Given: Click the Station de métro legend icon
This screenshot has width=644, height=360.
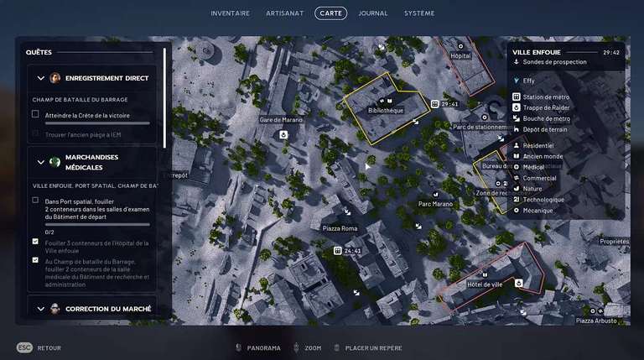Looking at the screenshot, I should (517, 97).
